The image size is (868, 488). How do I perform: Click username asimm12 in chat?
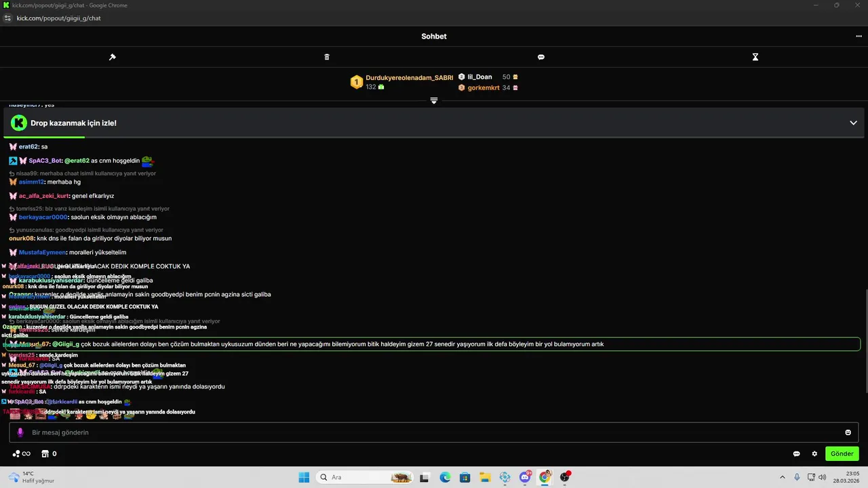(x=31, y=182)
